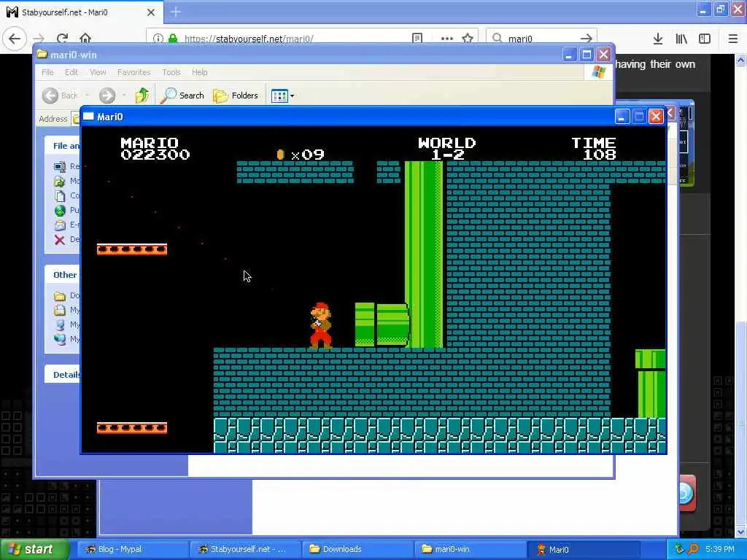Viewport: 747px width, 560px height.
Task: Click publish to web globe icon
Action: click(x=60, y=211)
